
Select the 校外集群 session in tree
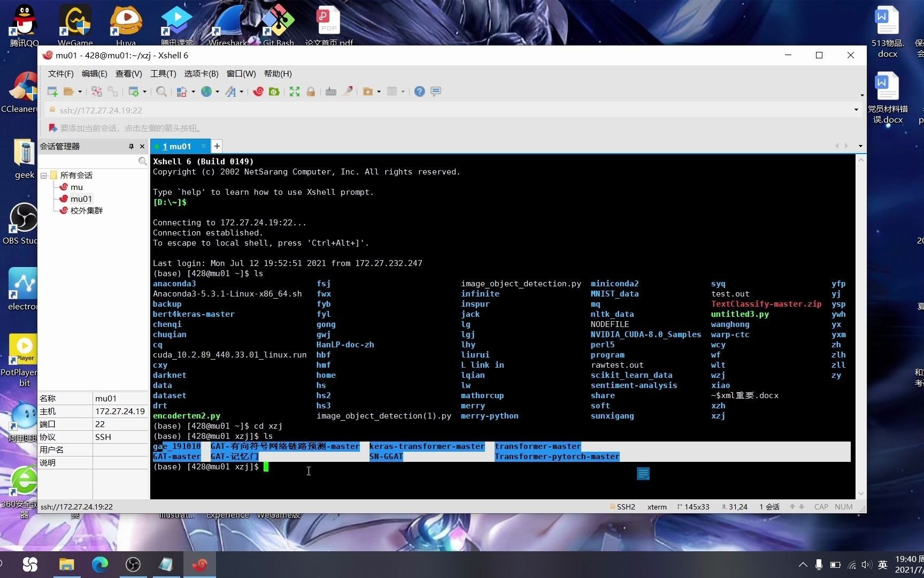click(x=86, y=211)
